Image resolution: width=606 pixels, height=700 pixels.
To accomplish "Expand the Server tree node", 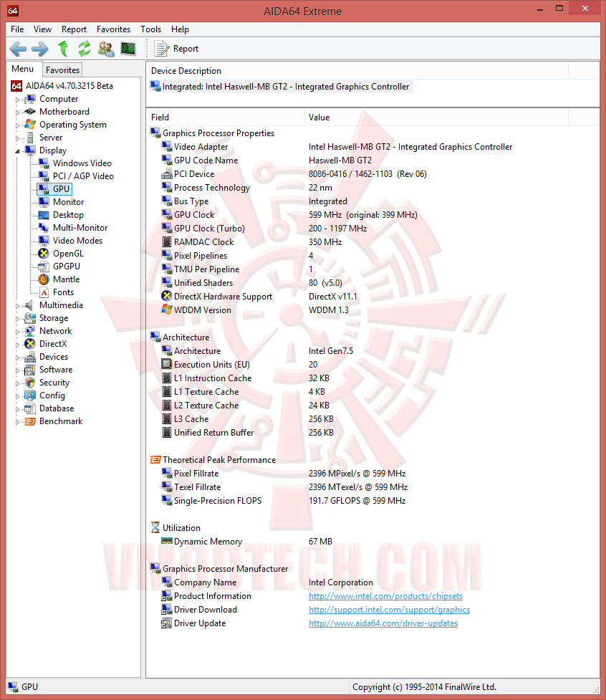I will [x=17, y=138].
